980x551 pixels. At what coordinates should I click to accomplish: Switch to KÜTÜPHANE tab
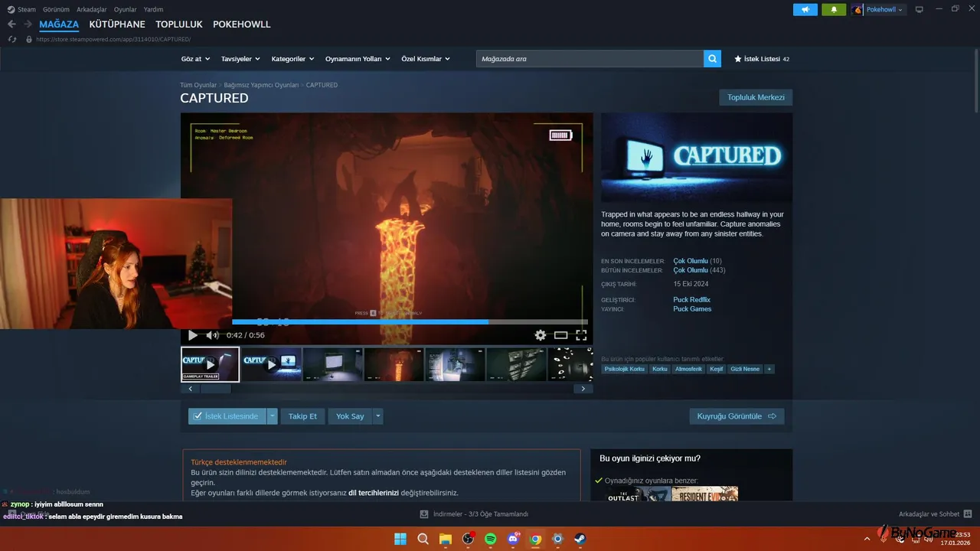coord(117,24)
